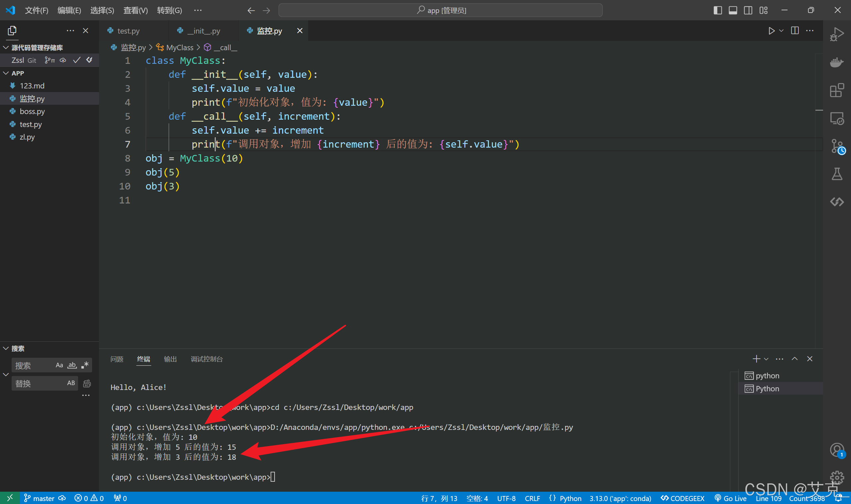Toggle Use Regular Expression in search
This screenshot has width=851, height=504.
(x=85, y=365)
